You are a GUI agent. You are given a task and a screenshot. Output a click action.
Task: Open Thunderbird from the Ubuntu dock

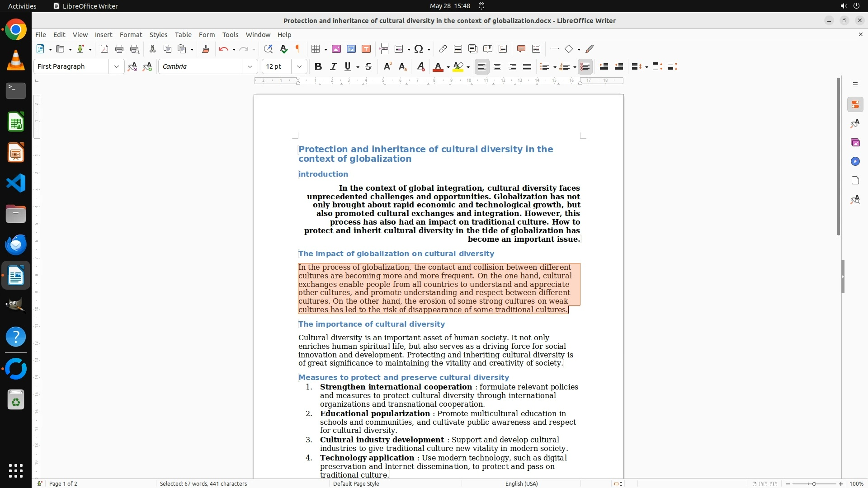16,244
